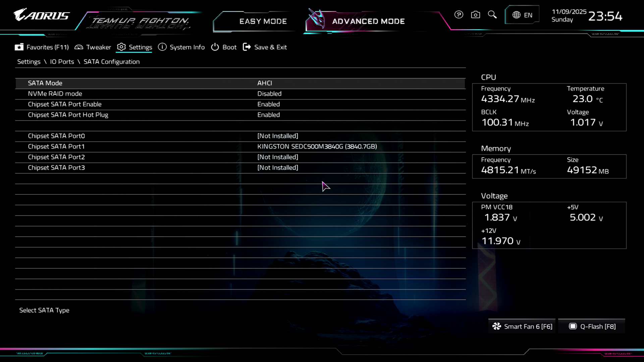Open the System Info menu tab
644x362 pixels.
187,47
